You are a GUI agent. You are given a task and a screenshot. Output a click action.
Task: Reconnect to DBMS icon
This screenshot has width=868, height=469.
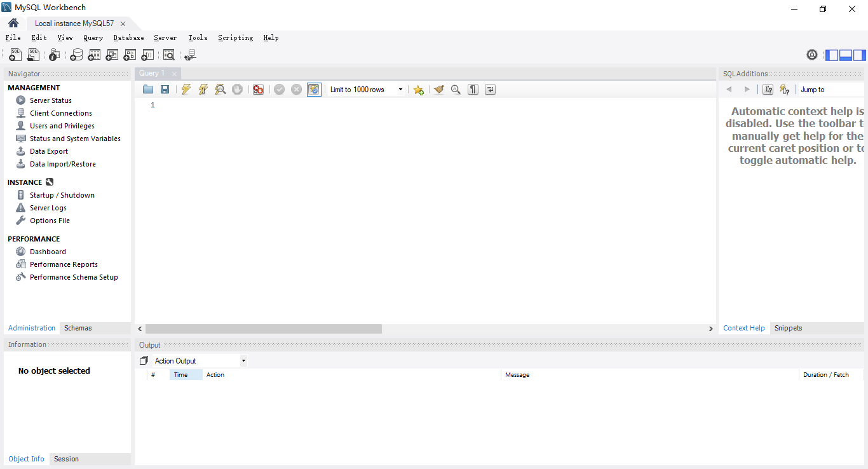190,55
